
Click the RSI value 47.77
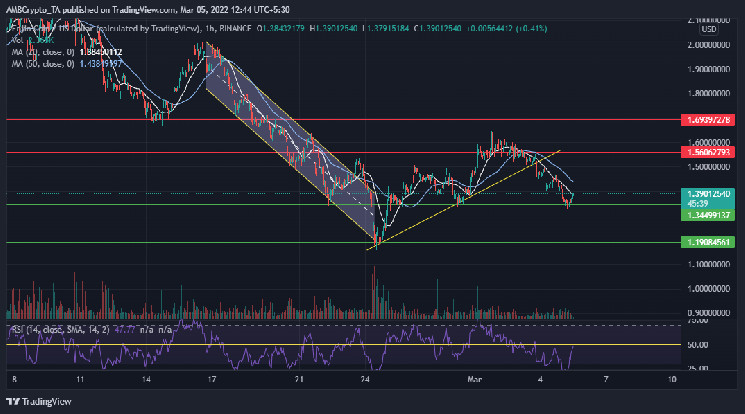[125, 329]
